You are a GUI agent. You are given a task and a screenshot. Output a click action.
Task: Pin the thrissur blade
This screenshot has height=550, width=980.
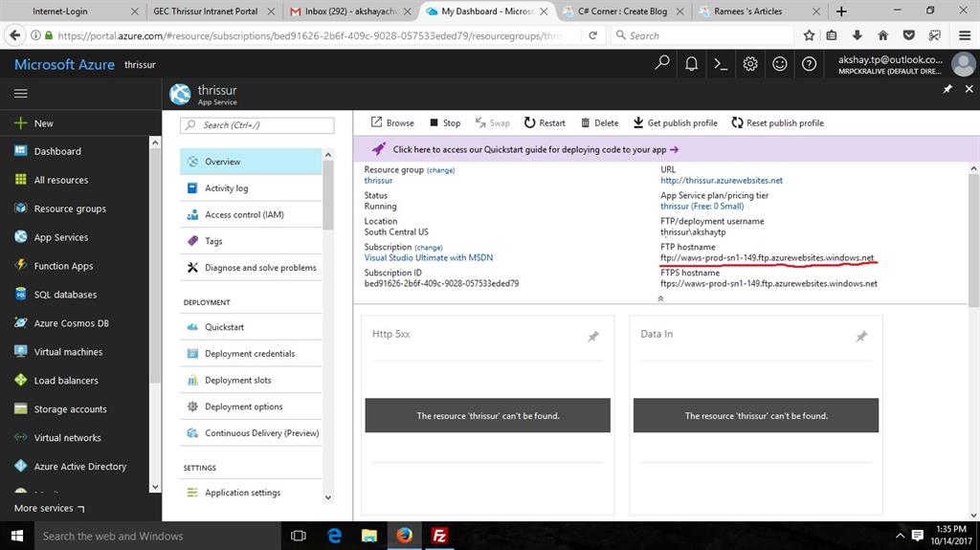pos(947,89)
